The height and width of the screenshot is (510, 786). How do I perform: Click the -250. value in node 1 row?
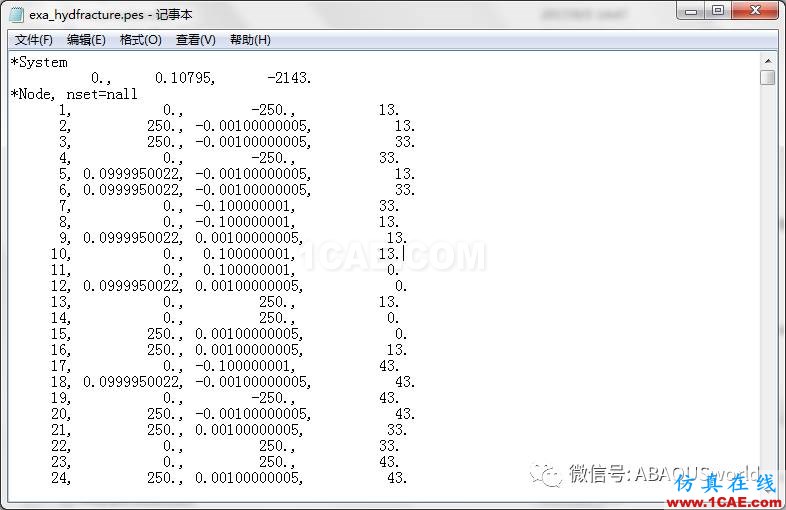pos(273,110)
